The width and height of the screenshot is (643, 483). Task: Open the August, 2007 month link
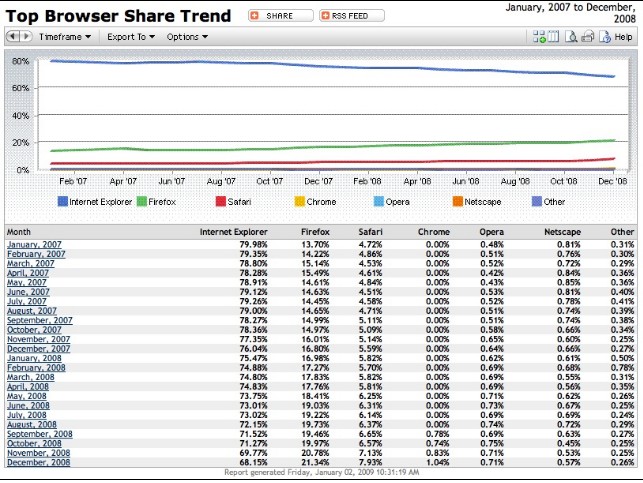32,311
